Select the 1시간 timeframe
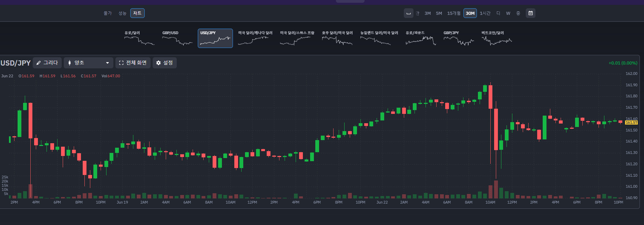Screen dimensions: 644x225 click(x=485, y=13)
